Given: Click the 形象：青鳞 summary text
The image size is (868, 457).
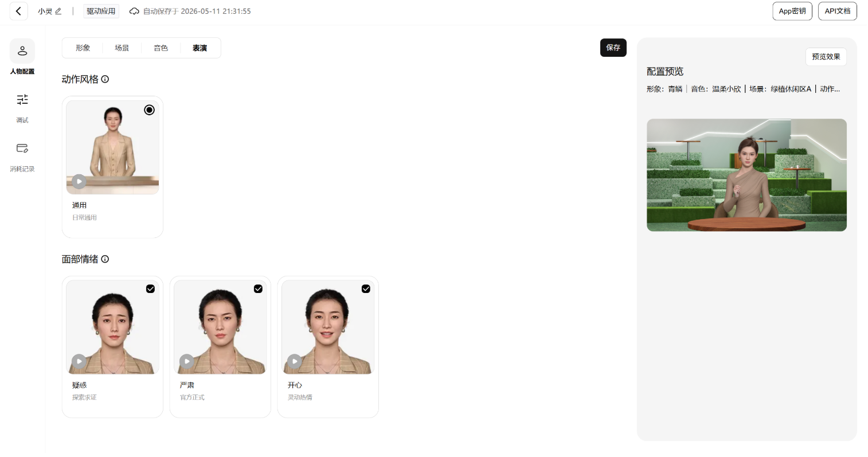Looking at the screenshot, I should pyautogui.click(x=664, y=89).
